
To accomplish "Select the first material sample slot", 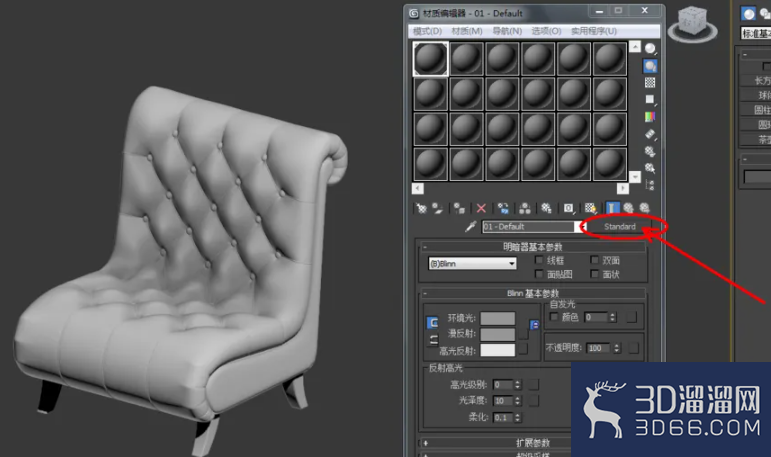I will [430, 59].
